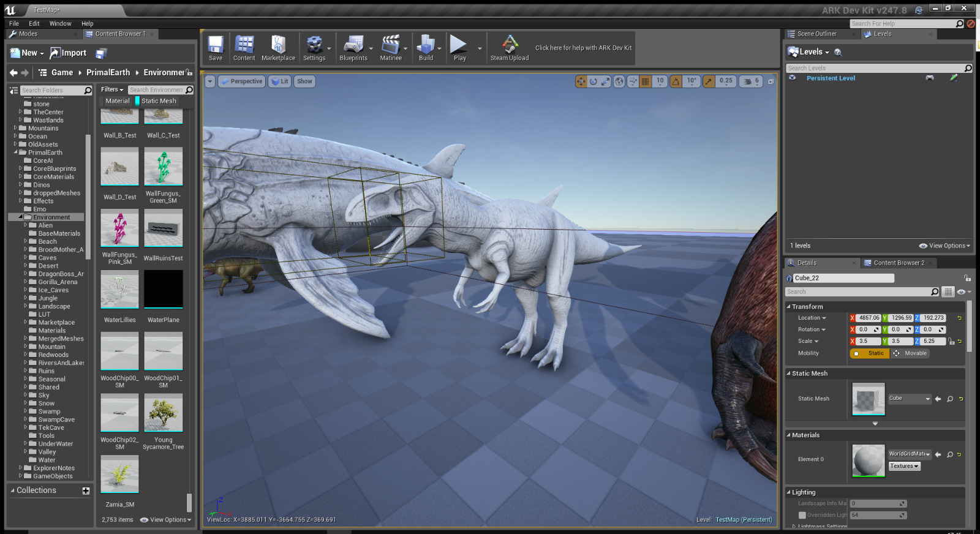Open the Settings toolbar button
The width and height of the screenshot is (980, 534).
pyautogui.click(x=314, y=48)
